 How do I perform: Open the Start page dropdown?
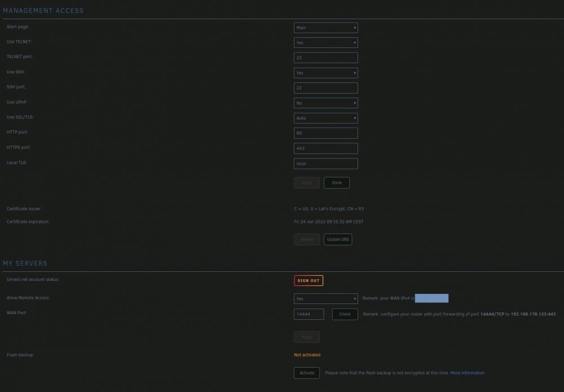point(326,28)
